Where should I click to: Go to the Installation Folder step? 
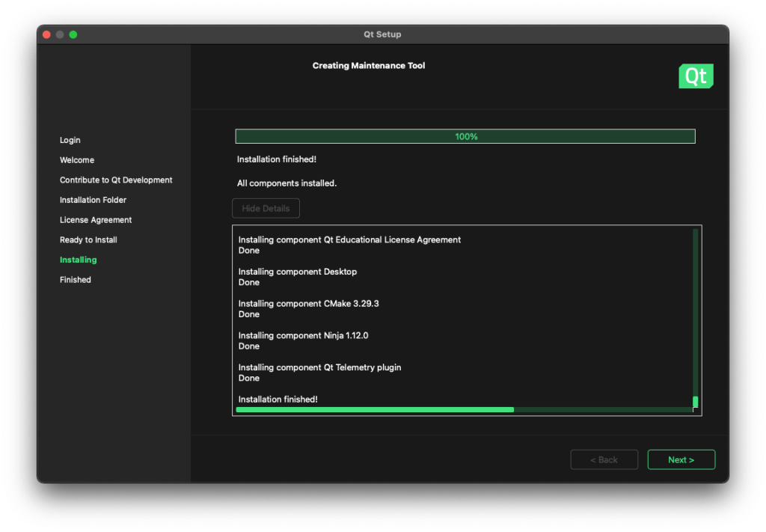(x=93, y=200)
